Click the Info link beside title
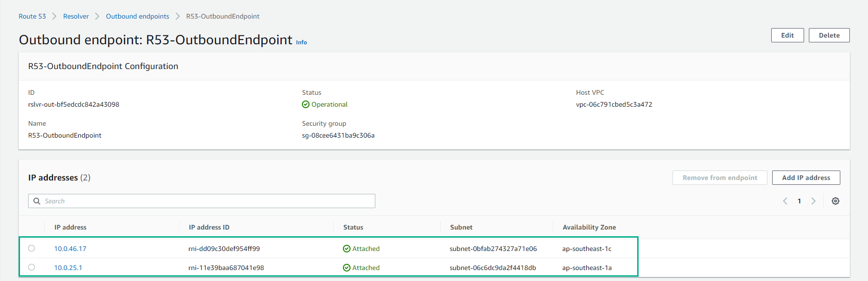868x281 pixels. tap(301, 42)
